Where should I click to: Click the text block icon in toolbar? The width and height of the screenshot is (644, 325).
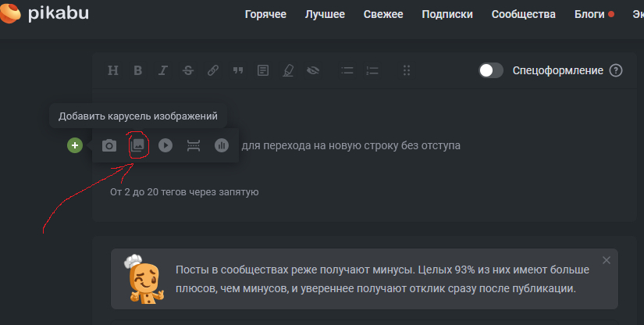click(x=263, y=70)
